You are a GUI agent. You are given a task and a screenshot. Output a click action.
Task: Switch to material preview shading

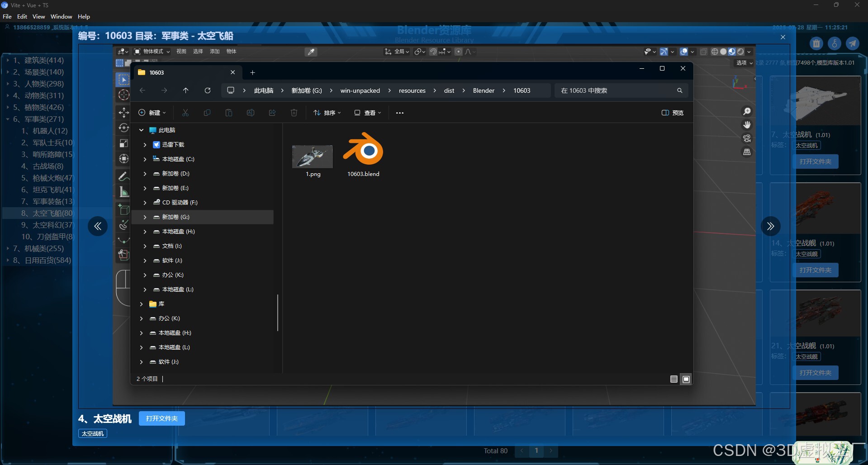click(x=732, y=52)
